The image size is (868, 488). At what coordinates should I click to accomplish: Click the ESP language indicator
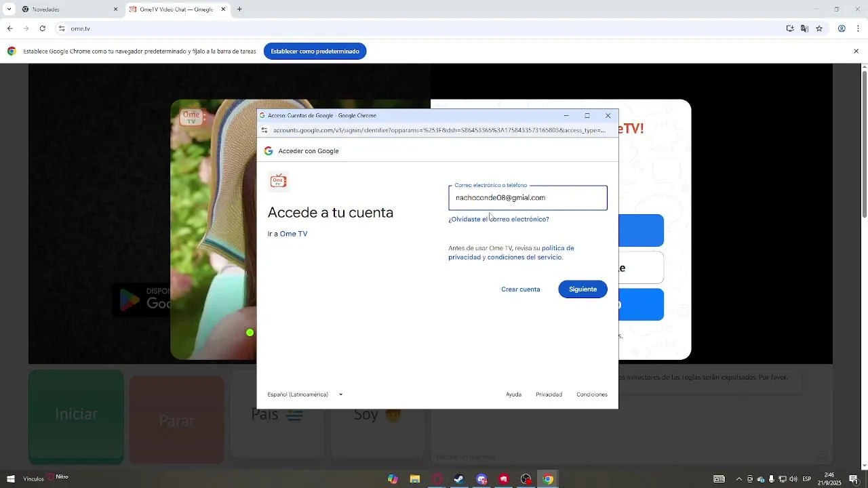(x=807, y=479)
